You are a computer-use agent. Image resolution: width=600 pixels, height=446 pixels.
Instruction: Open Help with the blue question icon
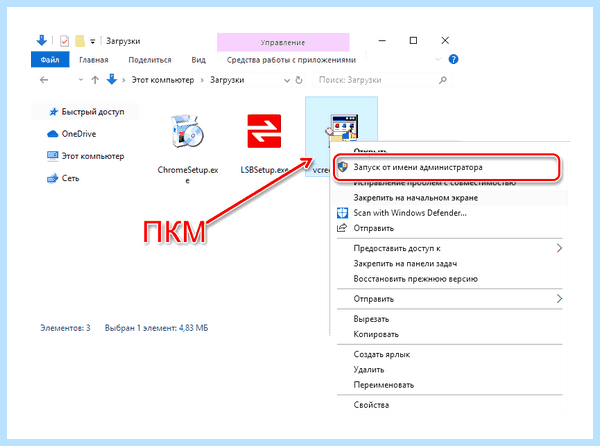click(x=453, y=59)
